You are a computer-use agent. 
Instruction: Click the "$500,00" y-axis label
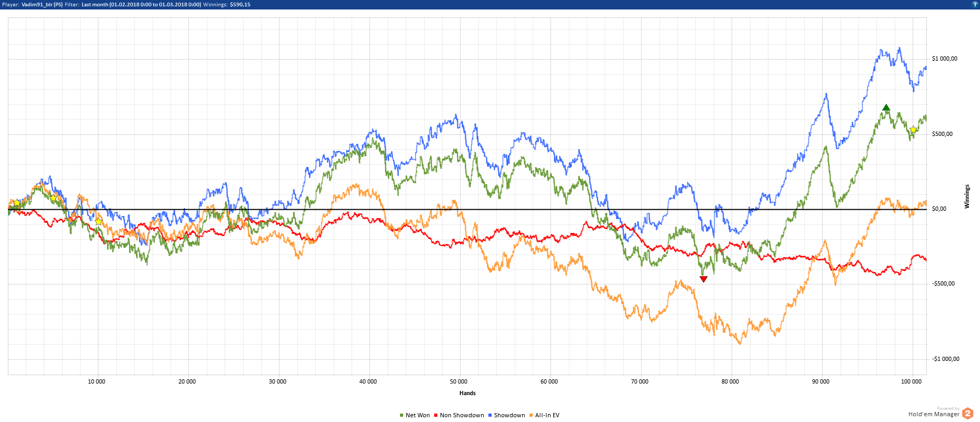pyautogui.click(x=942, y=134)
